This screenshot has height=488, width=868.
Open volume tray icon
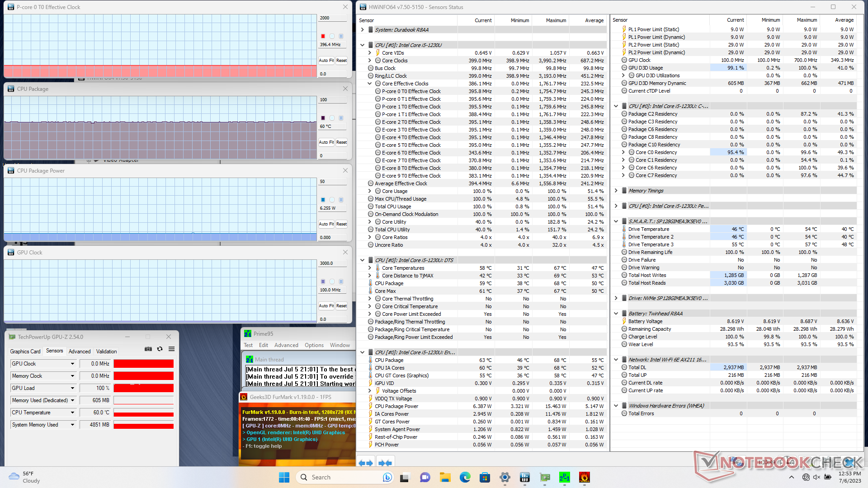pos(816,477)
